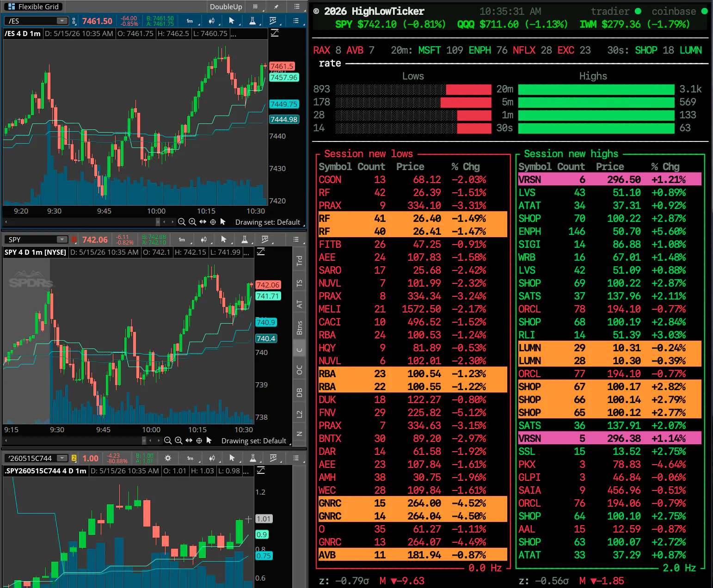The height and width of the screenshot is (588, 713).
Task: Expand the SPY symbol dropdown arrow
Action: pyautogui.click(x=62, y=239)
